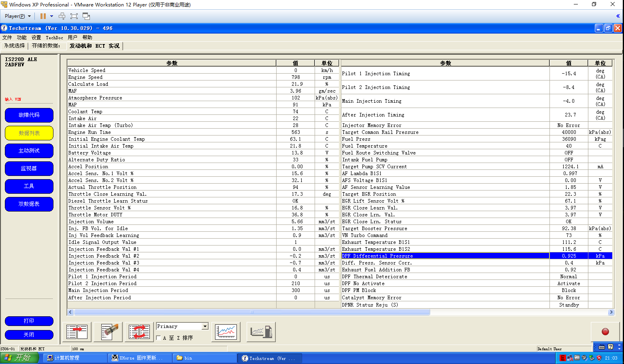Click the language bar help icon
This screenshot has width=624, height=364.
pos(611,347)
